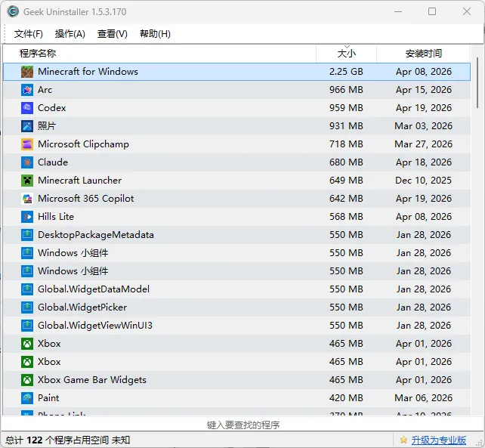Screen dimensions: 485x448
Task: Select the Global.WidgetViewWinUI3 entry name
Action: (x=95, y=326)
